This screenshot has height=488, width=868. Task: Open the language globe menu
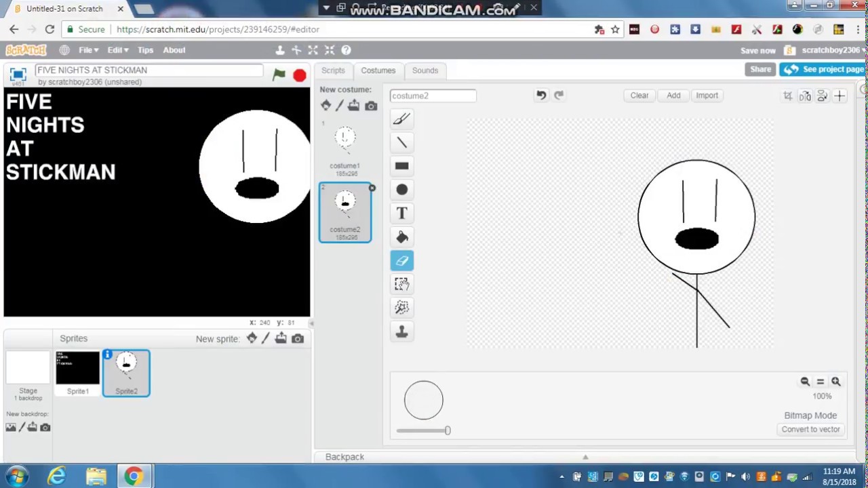pyautogui.click(x=64, y=50)
